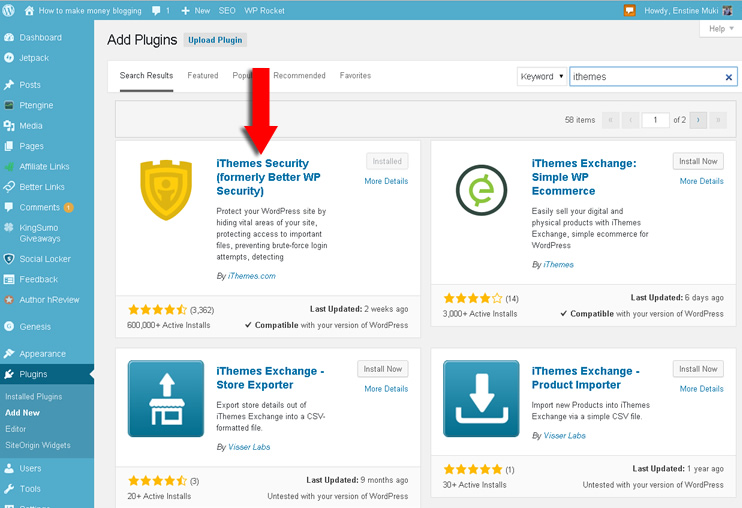Image resolution: width=742 pixels, height=508 pixels.
Task: Open the Media icon in sidebar
Action: [9, 126]
